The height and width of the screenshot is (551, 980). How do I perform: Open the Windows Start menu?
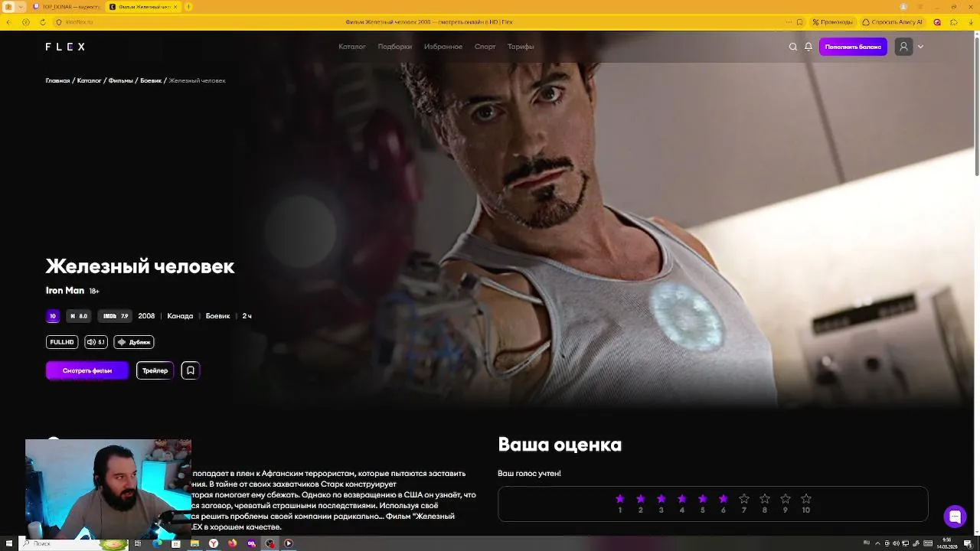coord(8,543)
